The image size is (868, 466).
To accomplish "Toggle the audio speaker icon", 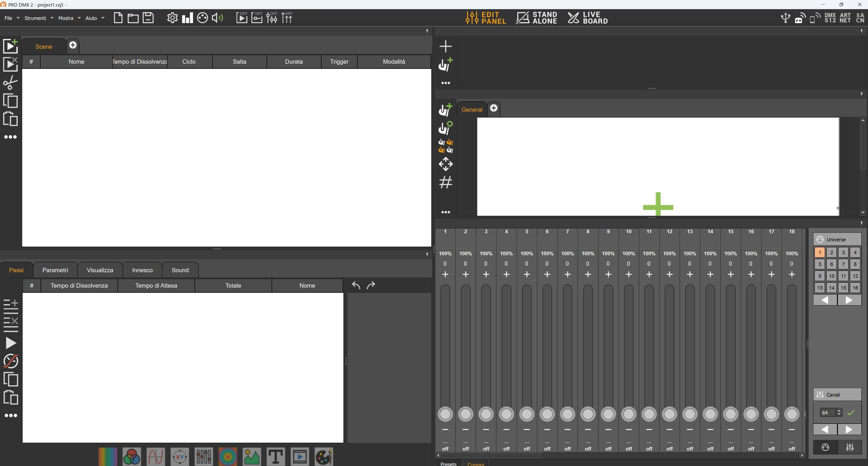I will [x=217, y=18].
